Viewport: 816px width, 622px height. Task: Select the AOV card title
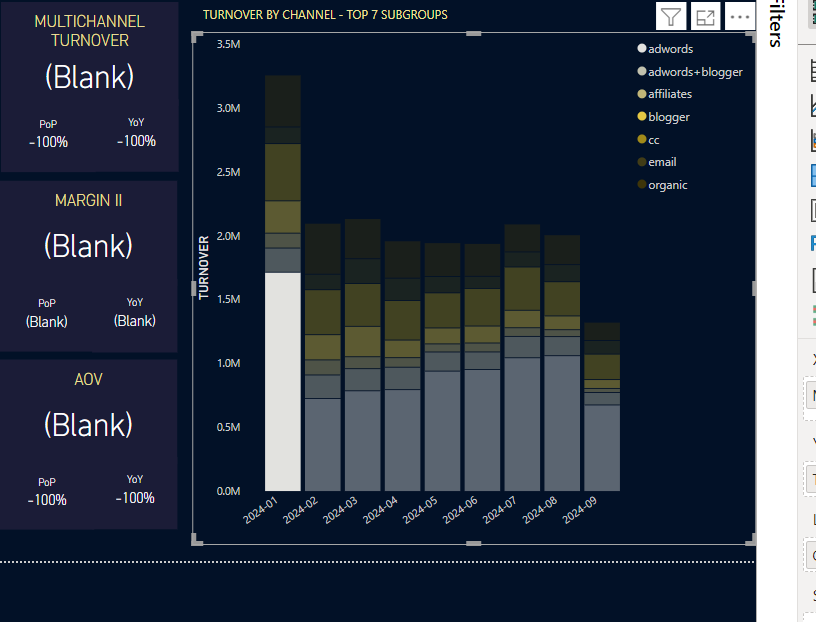tap(88, 379)
